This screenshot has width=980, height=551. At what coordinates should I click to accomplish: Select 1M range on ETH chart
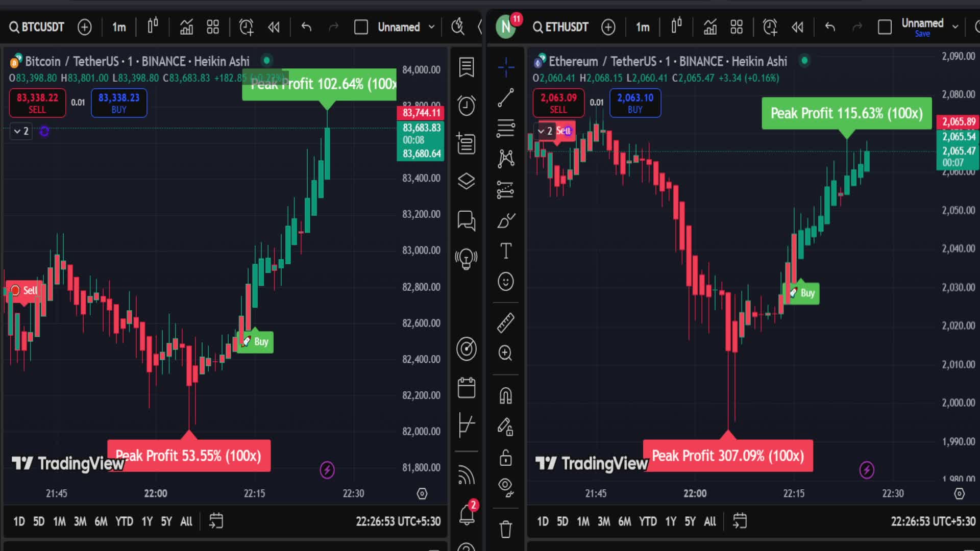pyautogui.click(x=583, y=521)
